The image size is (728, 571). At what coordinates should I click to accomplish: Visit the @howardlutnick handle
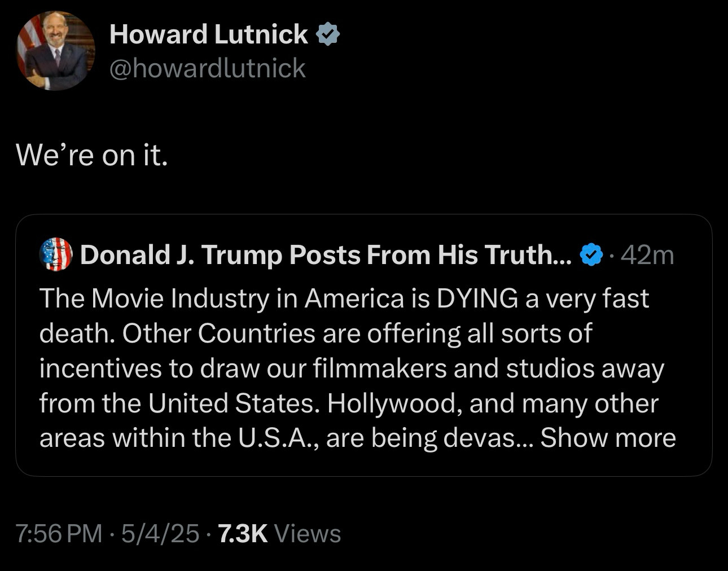[208, 68]
